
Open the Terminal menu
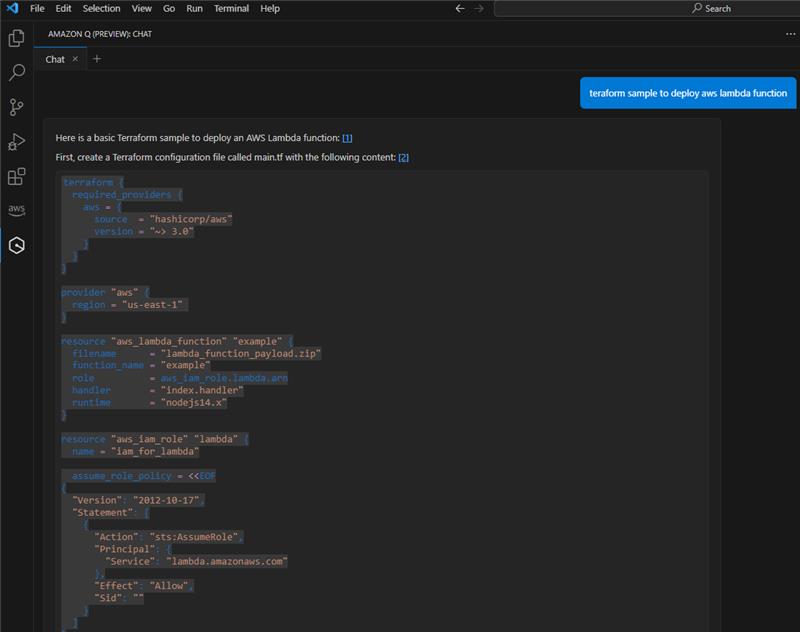231,8
